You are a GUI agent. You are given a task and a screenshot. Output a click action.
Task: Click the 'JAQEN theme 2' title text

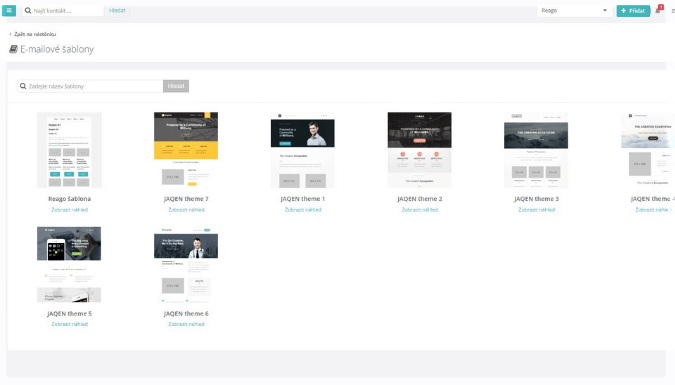[x=420, y=199]
